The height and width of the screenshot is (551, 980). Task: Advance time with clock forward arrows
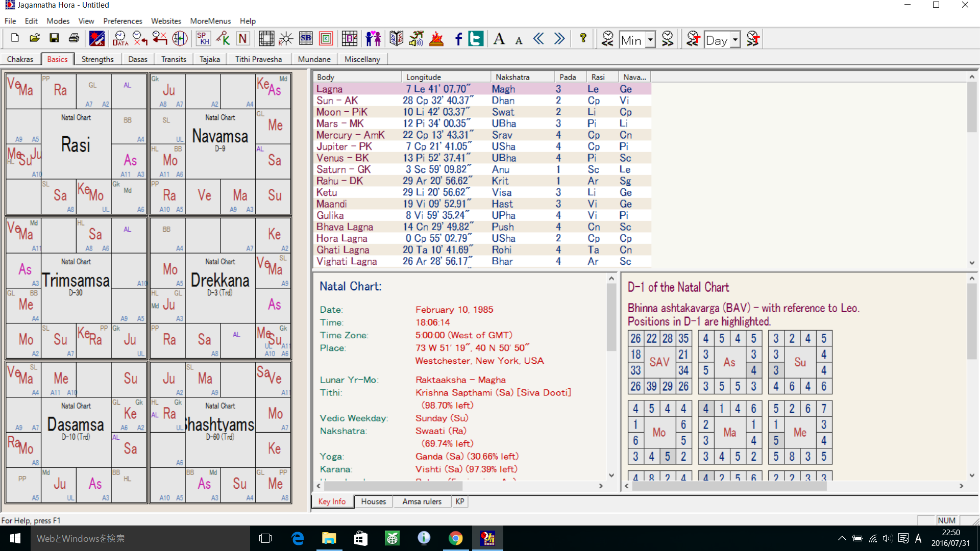coord(668,39)
